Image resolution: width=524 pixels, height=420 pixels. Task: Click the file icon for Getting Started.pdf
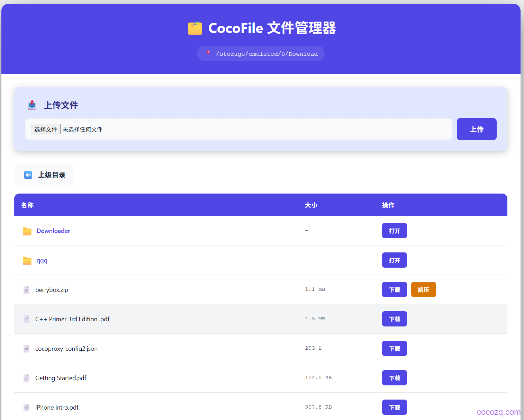[x=27, y=378]
